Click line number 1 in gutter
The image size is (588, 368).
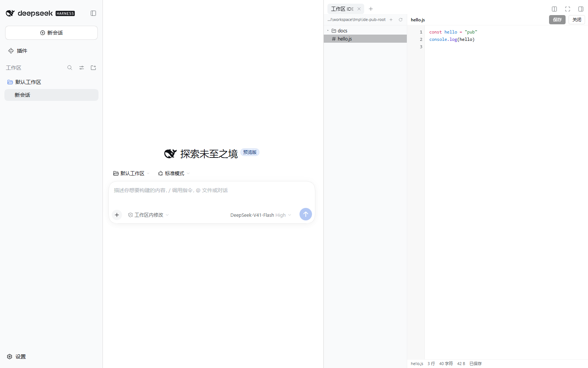click(421, 32)
